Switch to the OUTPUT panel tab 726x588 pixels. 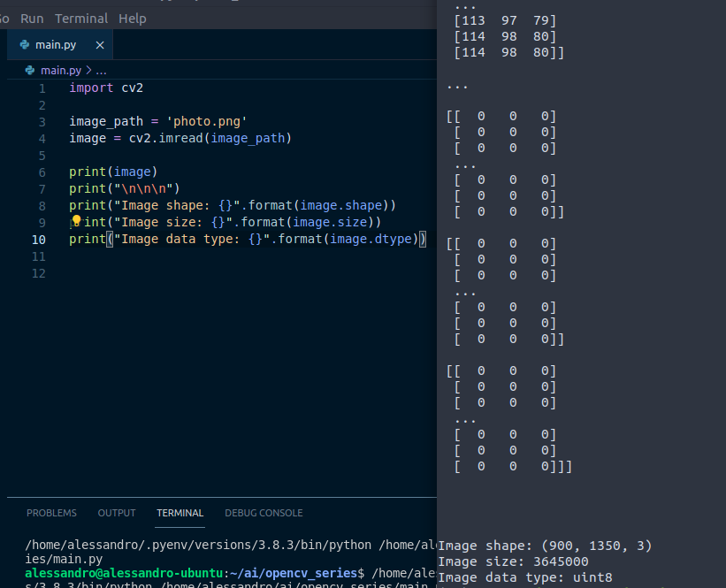116,513
